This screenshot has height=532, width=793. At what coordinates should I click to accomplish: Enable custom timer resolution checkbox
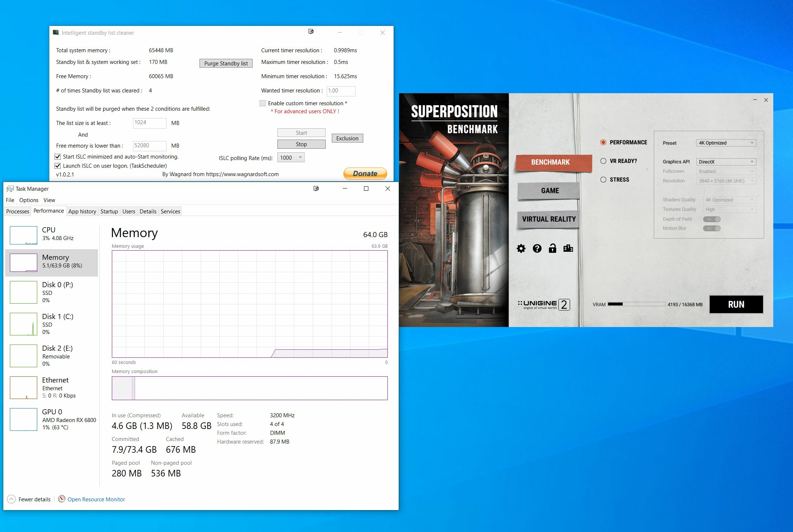click(x=262, y=103)
